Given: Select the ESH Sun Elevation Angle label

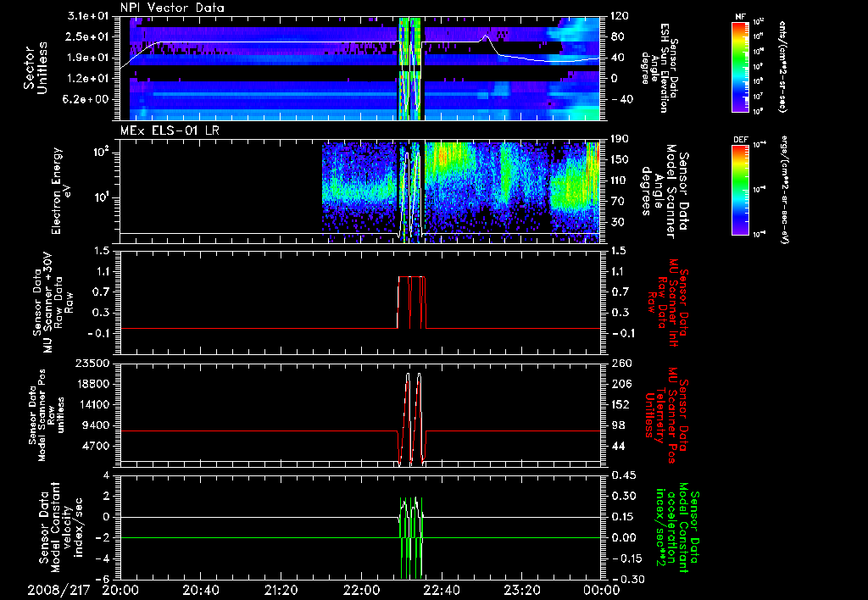Looking at the screenshot, I should pyautogui.click(x=659, y=68).
